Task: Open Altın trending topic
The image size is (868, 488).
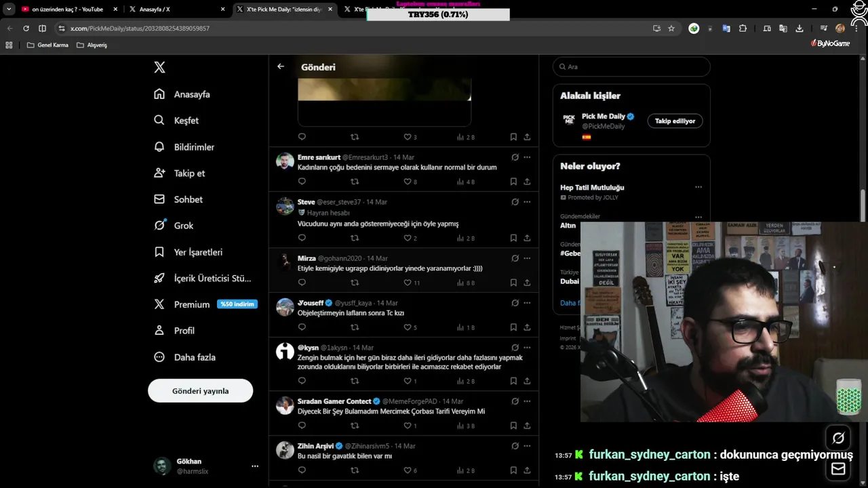Action: click(x=568, y=226)
